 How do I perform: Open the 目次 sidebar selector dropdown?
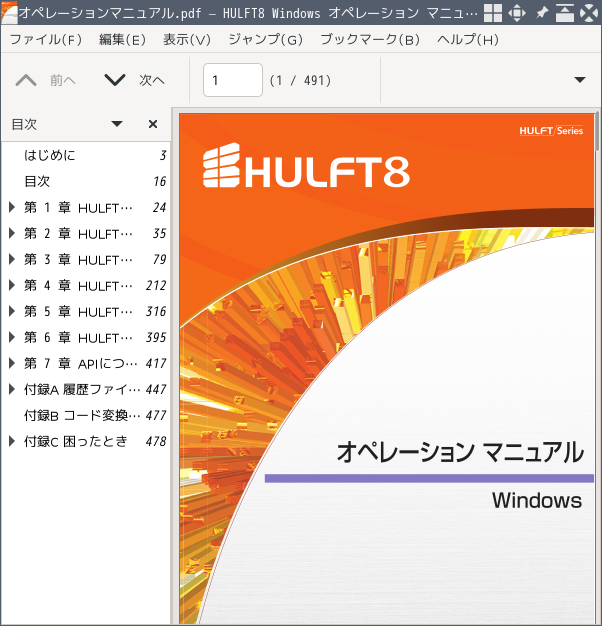pos(117,124)
